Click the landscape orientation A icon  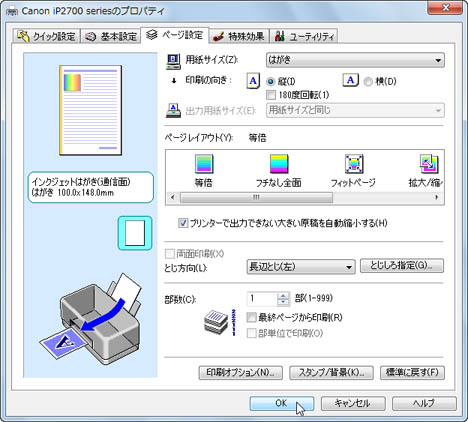coord(350,80)
